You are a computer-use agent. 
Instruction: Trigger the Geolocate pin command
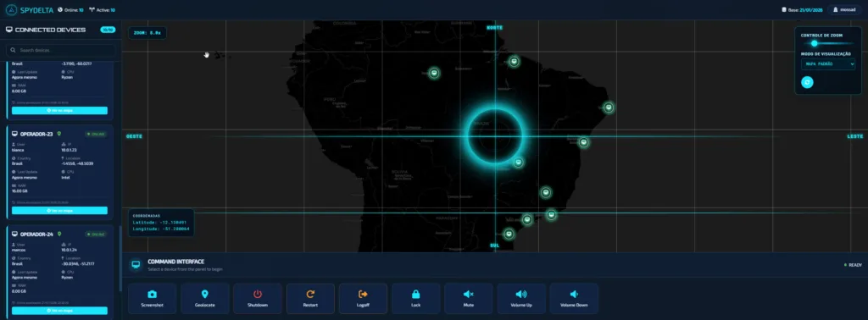pos(205,299)
